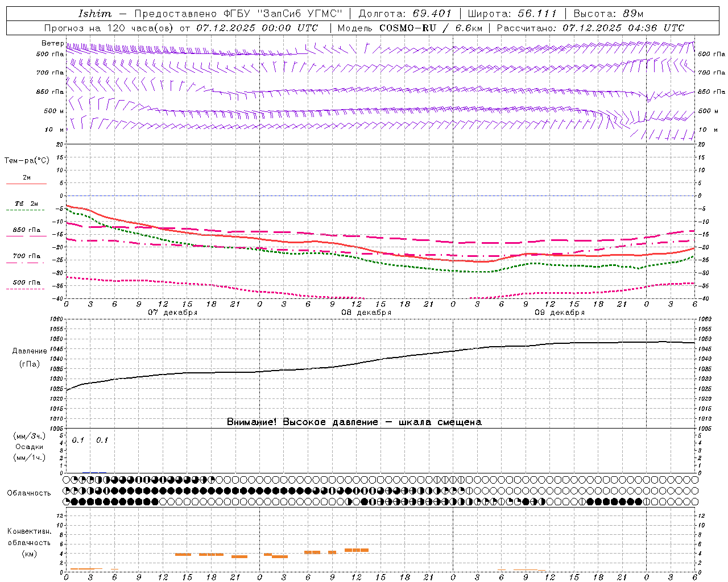Select the (мм/3ч.) precipitation unit label
This screenshot has width=728, height=582.
tap(30, 436)
